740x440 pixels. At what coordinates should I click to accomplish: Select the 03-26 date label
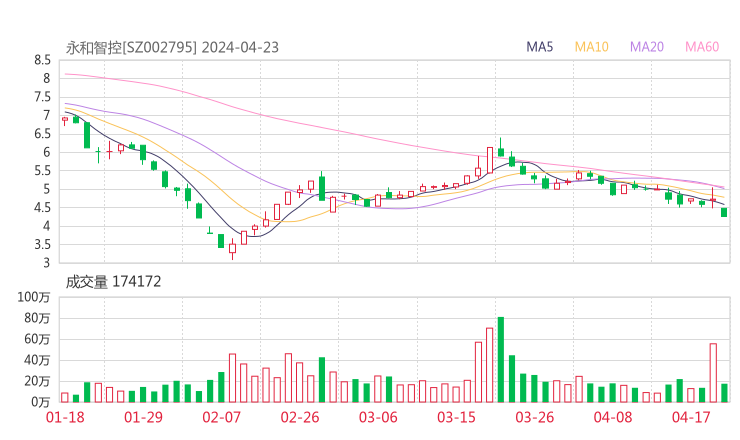[534, 417]
